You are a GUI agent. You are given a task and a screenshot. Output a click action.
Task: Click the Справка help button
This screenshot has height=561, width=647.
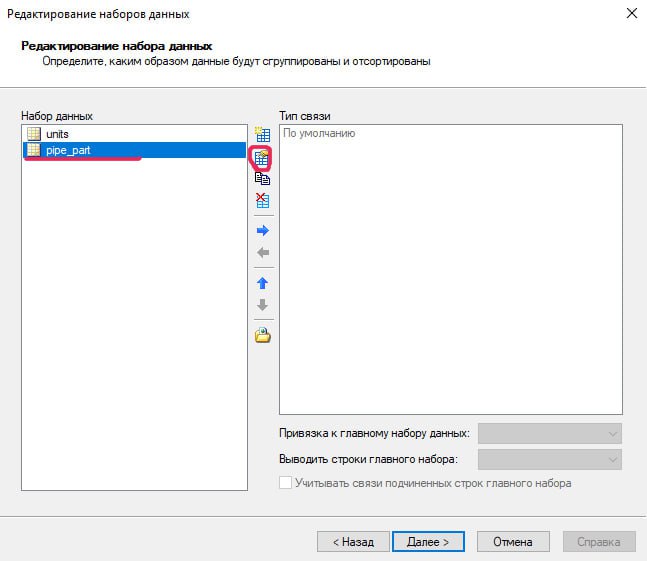(599, 541)
